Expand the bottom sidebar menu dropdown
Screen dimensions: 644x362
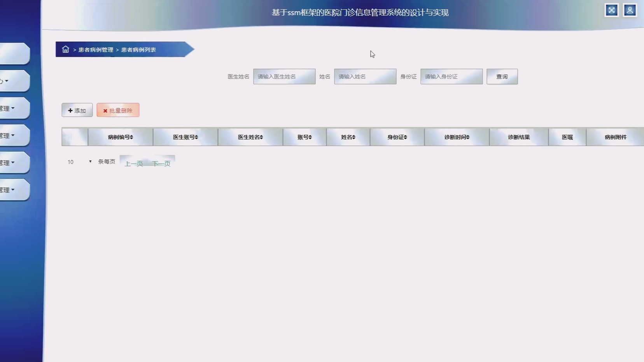click(15, 190)
